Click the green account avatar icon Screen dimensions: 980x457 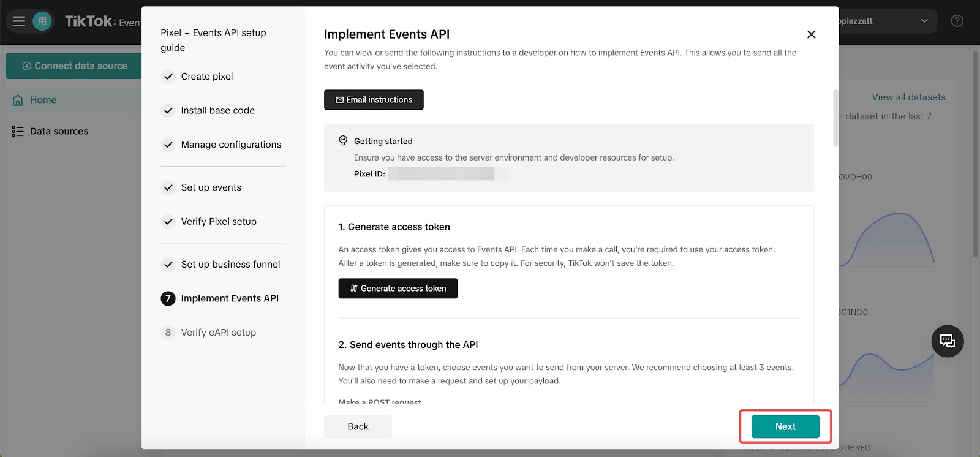click(42, 21)
